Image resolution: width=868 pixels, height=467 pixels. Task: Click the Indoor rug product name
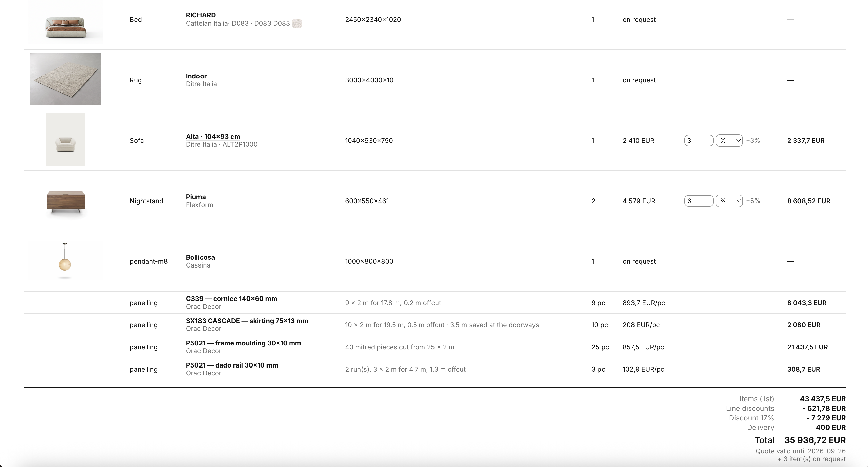pyautogui.click(x=196, y=76)
